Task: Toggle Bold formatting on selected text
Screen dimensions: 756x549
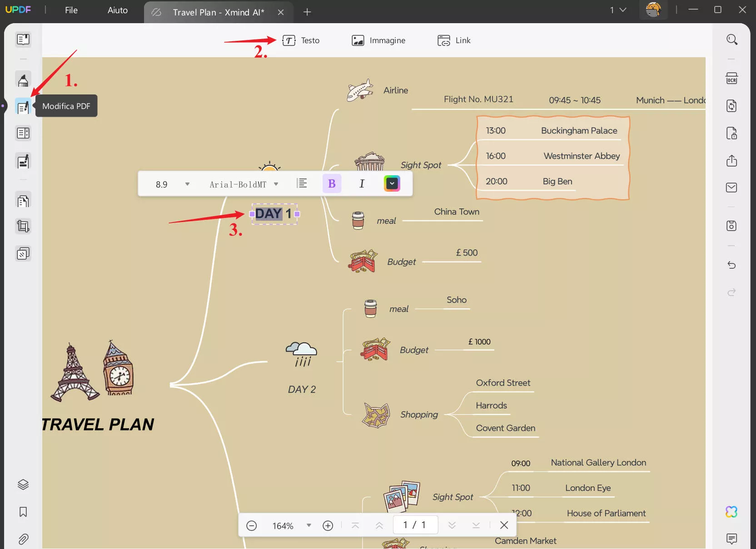Action: 332,183
